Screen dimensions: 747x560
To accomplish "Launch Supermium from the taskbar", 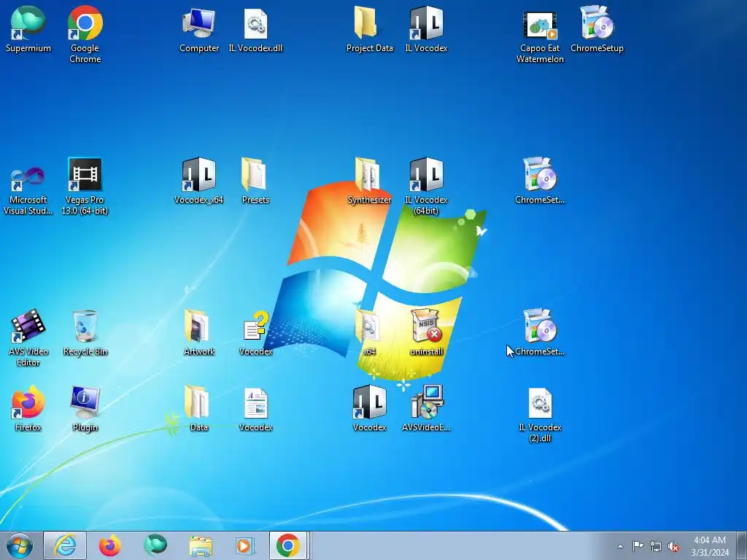I will tap(155, 545).
